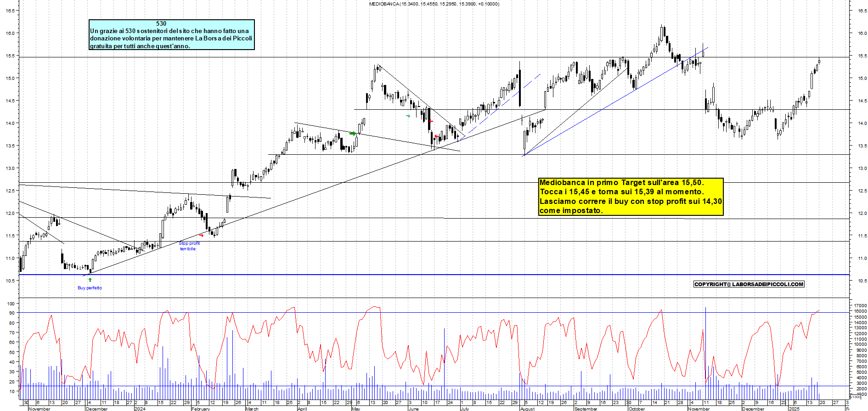
Task: Click the 1000 label on the volume axis
Action: pyautogui.click(x=861, y=394)
